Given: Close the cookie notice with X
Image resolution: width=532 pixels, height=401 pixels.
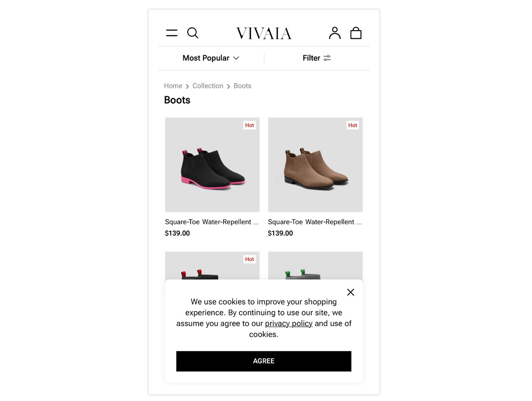Looking at the screenshot, I should pos(351,292).
